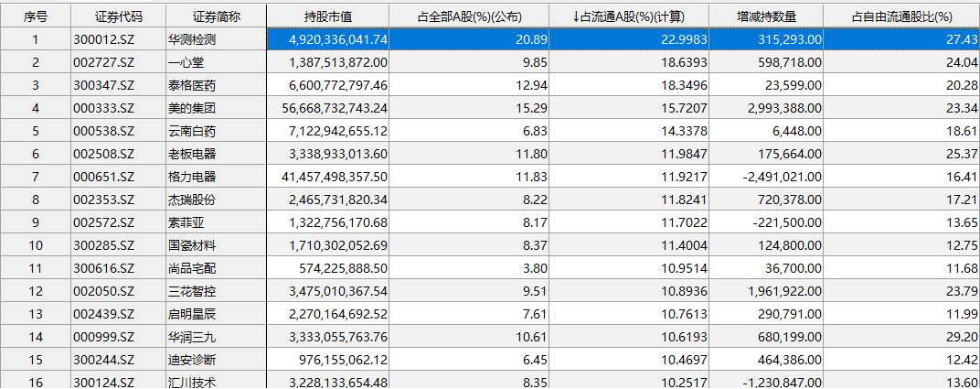Screen dimensions: 980x389
Task: Select the 14.3378 float share cell
Action: pyautogui.click(x=631, y=131)
